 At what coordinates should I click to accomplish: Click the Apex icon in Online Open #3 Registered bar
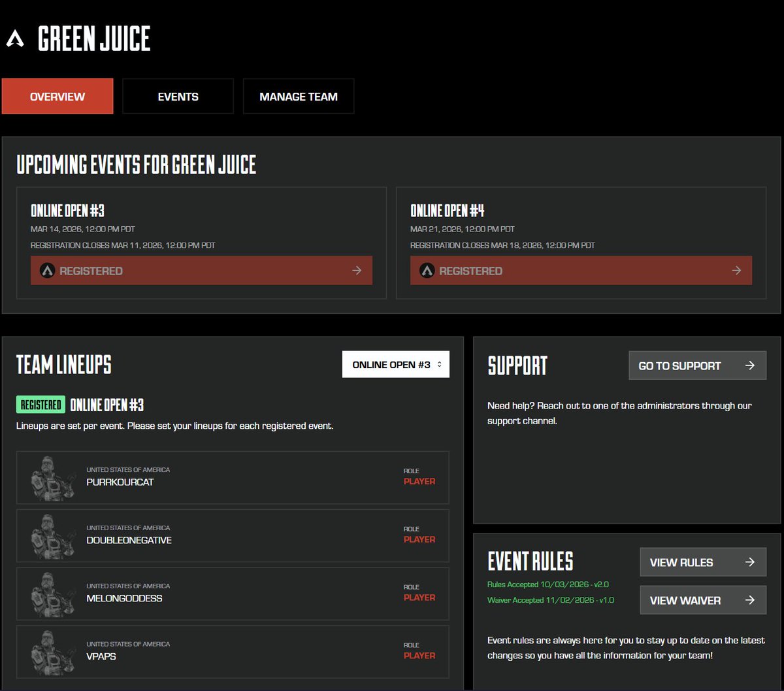click(47, 271)
